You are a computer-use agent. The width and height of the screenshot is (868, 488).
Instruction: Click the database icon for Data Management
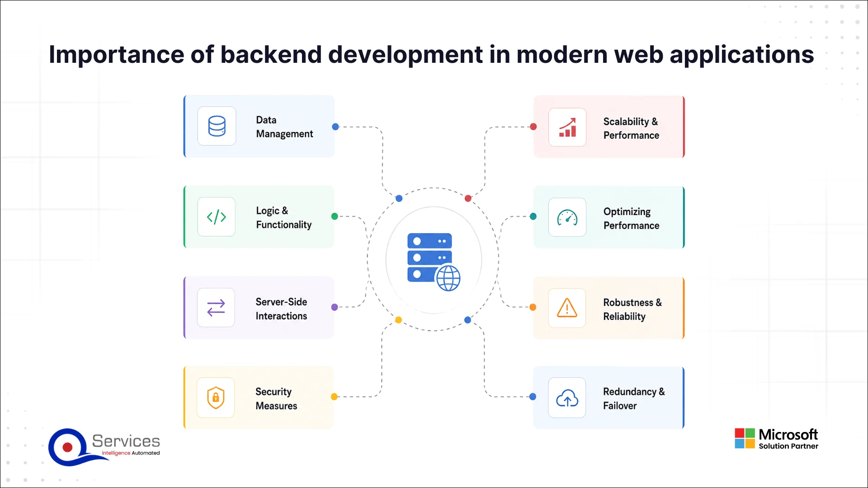tap(217, 126)
